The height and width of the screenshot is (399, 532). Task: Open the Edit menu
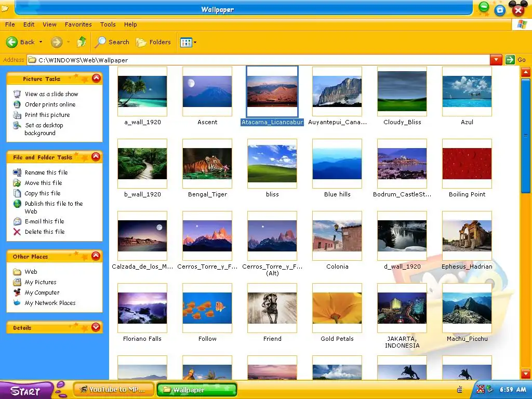(x=29, y=24)
